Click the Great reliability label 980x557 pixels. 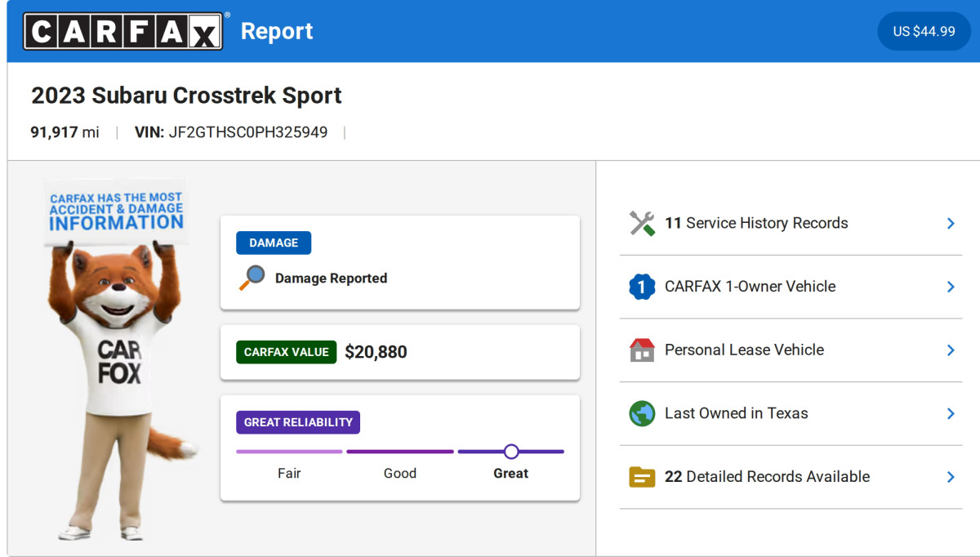[x=511, y=474]
